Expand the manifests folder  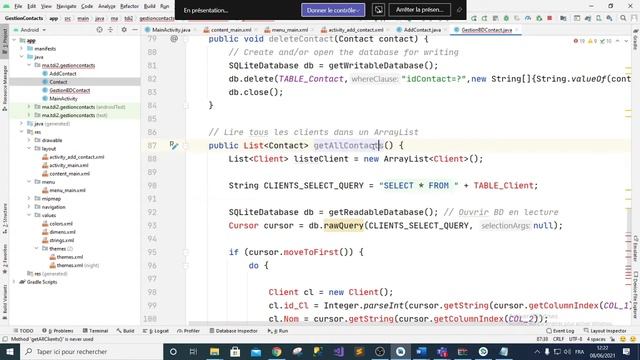point(22,49)
